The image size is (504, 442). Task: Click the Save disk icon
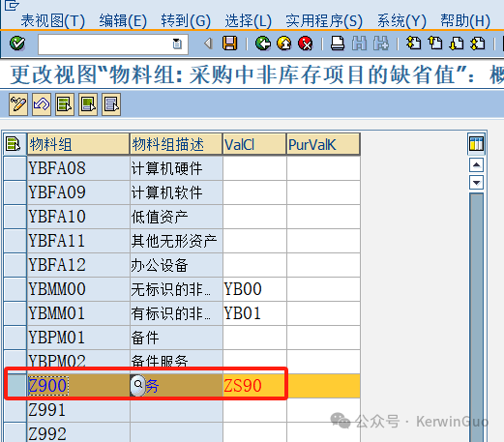tap(229, 44)
